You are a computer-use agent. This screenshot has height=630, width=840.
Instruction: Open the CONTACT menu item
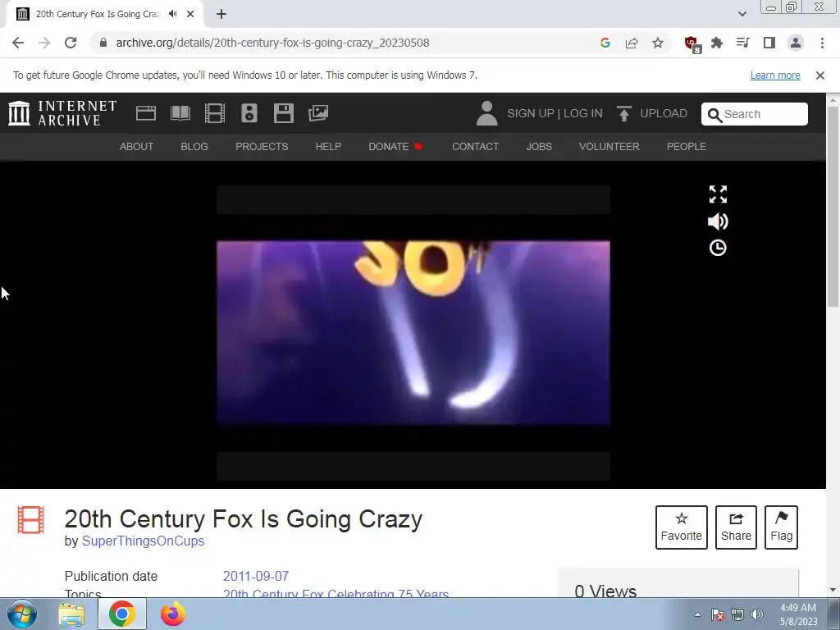(x=475, y=146)
